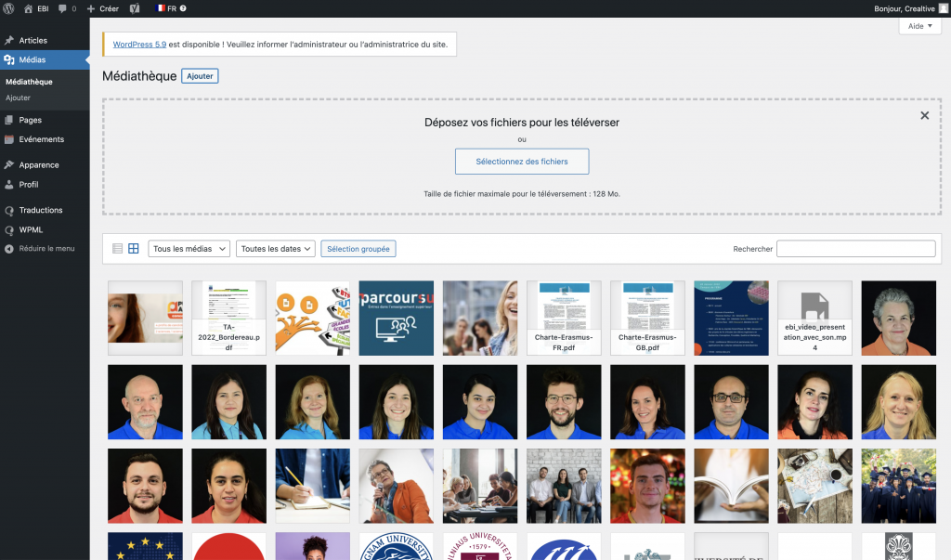Image resolution: width=951 pixels, height=560 pixels.
Task: Open Evénements in the sidebar
Action: tap(45, 139)
